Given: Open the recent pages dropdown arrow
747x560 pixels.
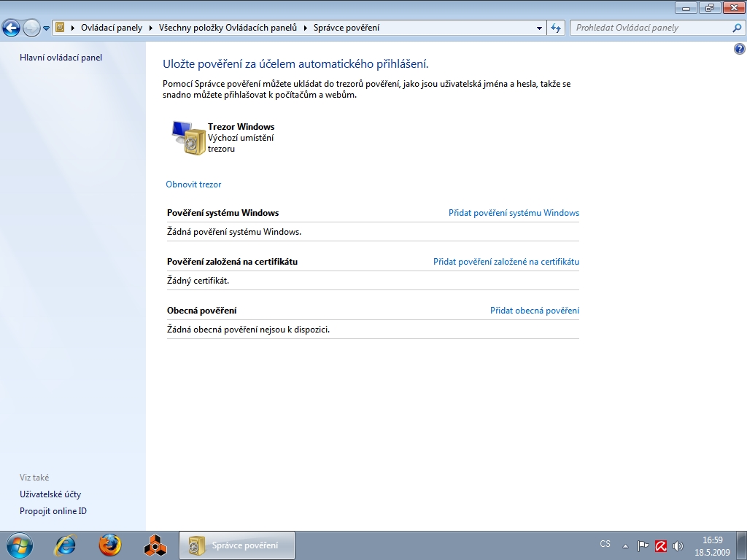Looking at the screenshot, I should [46, 28].
